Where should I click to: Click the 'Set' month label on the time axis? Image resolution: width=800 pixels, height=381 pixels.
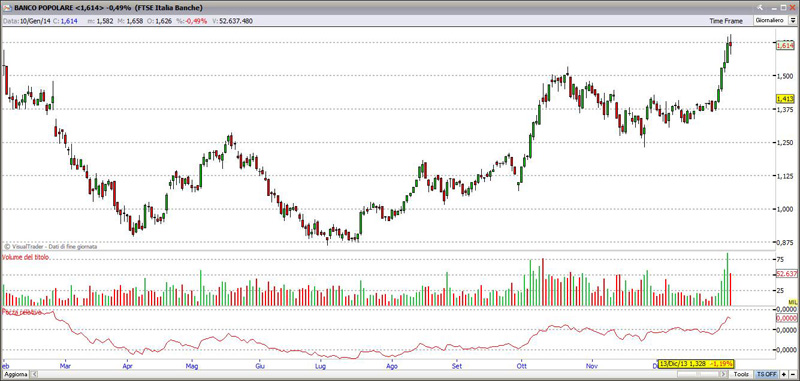click(457, 366)
